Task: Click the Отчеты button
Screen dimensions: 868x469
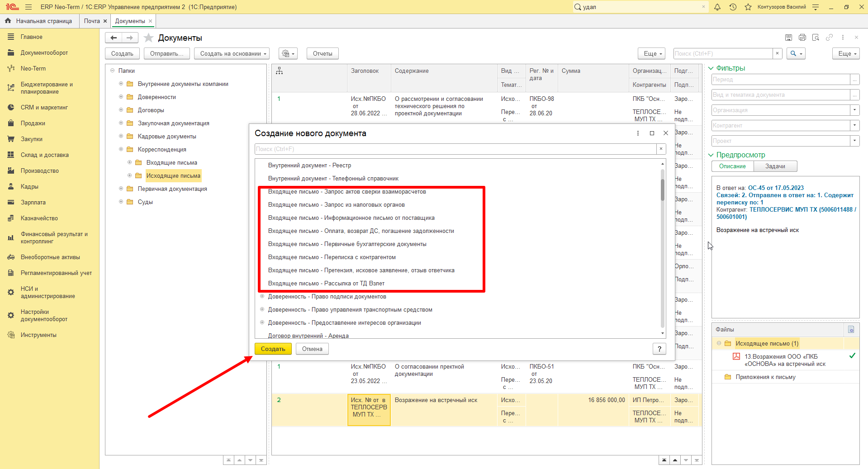Action: (323, 53)
